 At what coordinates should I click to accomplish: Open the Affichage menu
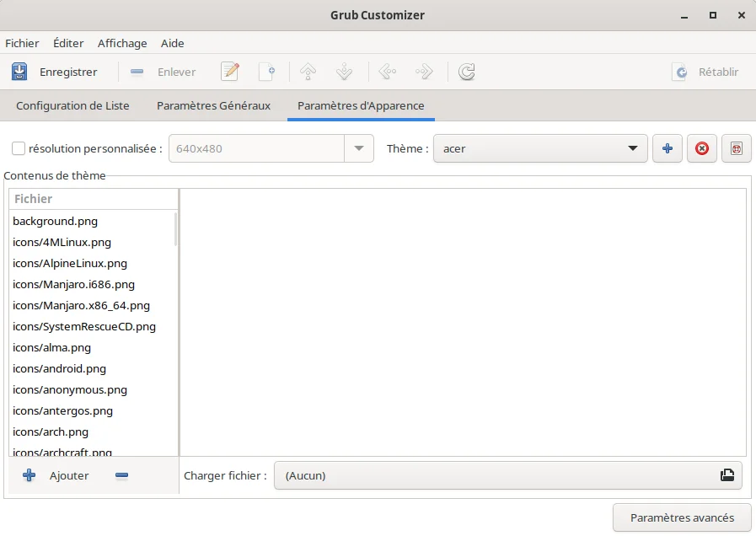click(x=122, y=43)
